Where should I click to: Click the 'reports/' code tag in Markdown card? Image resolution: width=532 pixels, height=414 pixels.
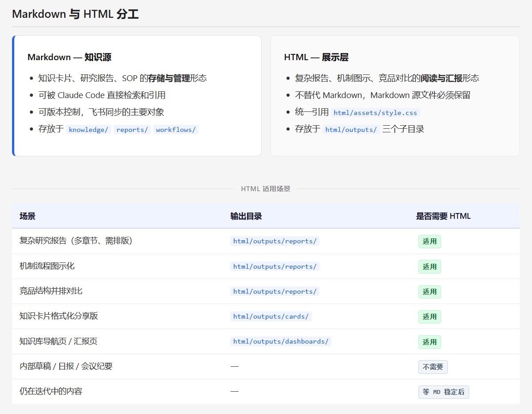coord(132,130)
